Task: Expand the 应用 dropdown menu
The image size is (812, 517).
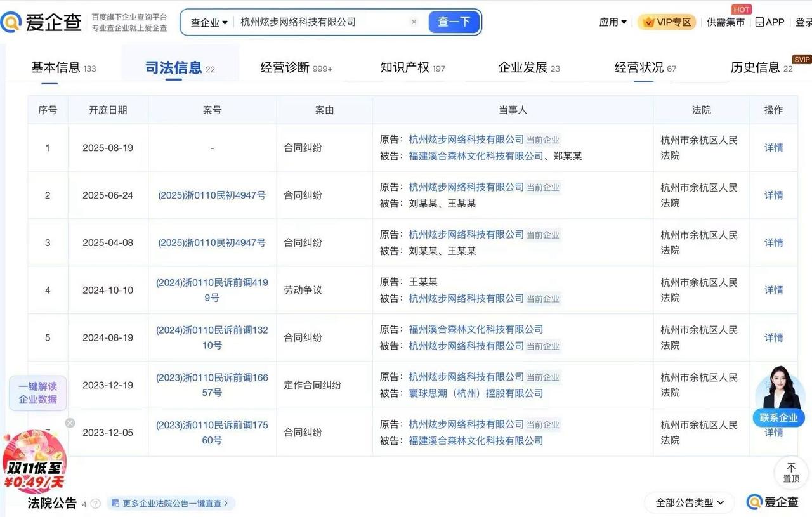Action: point(612,22)
